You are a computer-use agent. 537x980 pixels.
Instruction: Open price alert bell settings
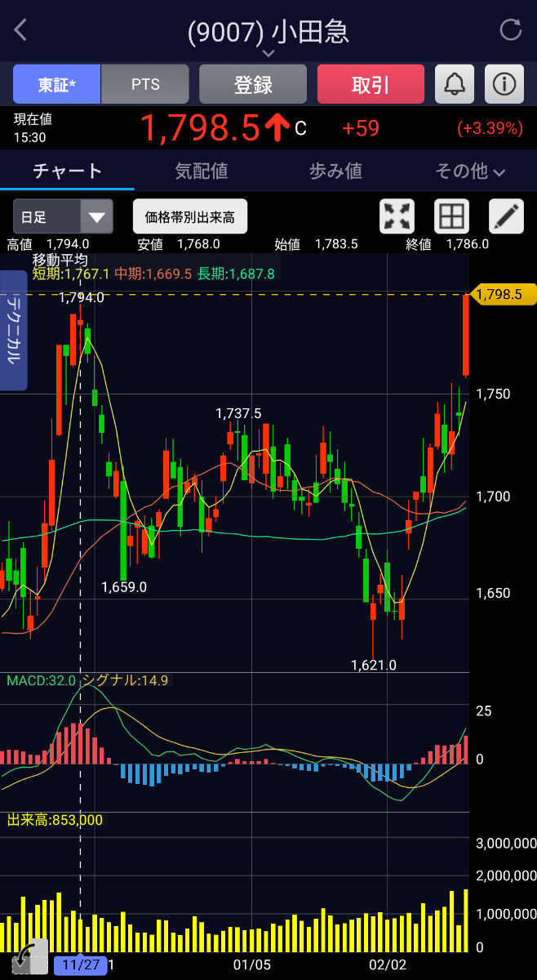pos(455,84)
